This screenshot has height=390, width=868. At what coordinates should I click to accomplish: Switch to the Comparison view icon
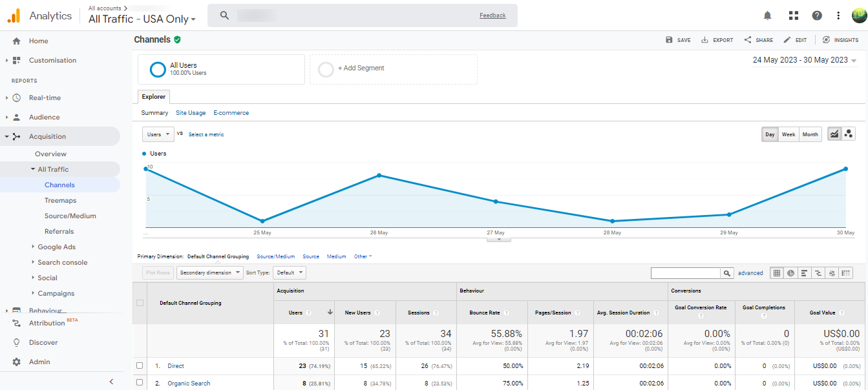tap(818, 273)
